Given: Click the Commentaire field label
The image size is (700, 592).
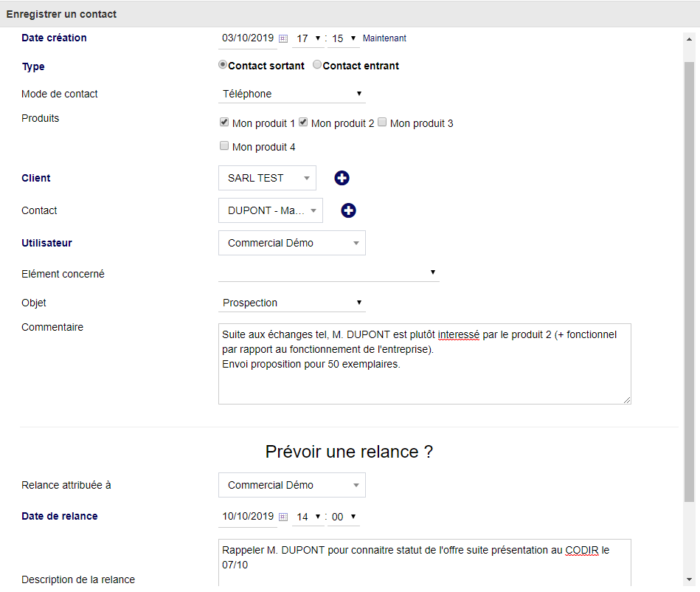Looking at the screenshot, I should pyautogui.click(x=52, y=328).
